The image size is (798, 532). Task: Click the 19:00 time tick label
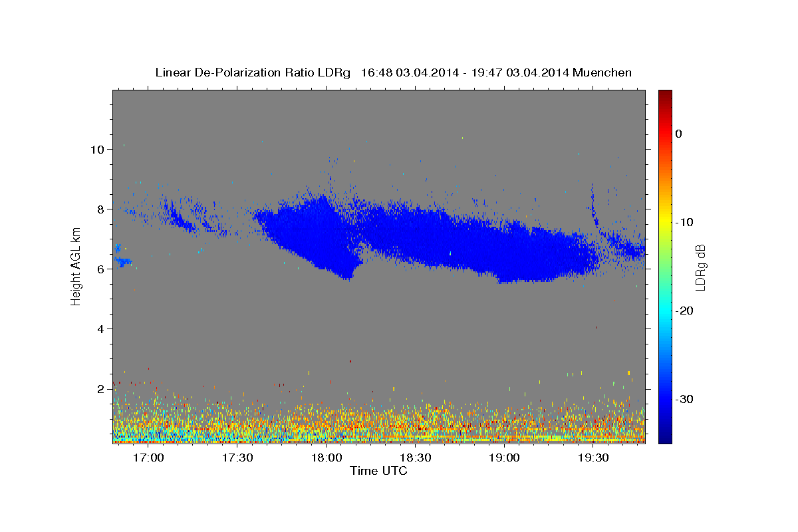(504, 458)
